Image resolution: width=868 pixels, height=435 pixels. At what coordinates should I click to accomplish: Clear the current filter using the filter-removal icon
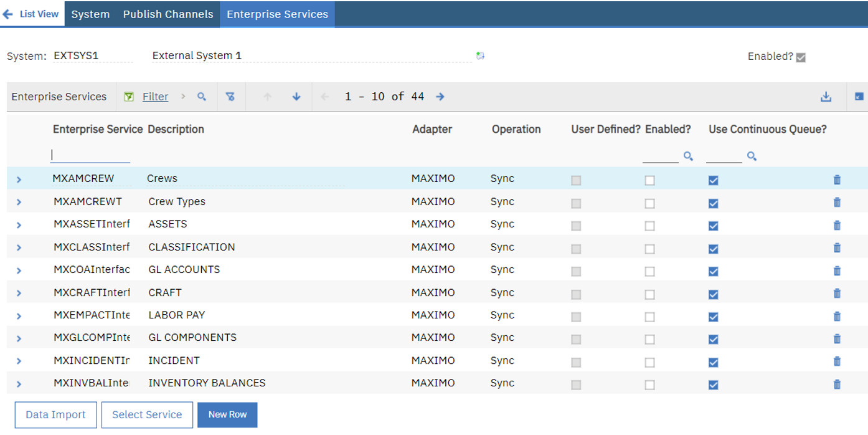pyautogui.click(x=231, y=97)
